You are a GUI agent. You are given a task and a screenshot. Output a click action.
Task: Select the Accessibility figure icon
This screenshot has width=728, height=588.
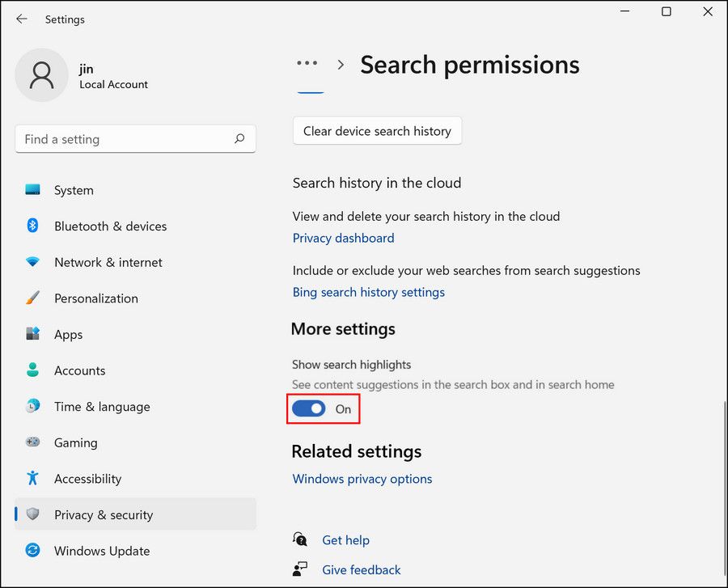pyautogui.click(x=32, y=478)
